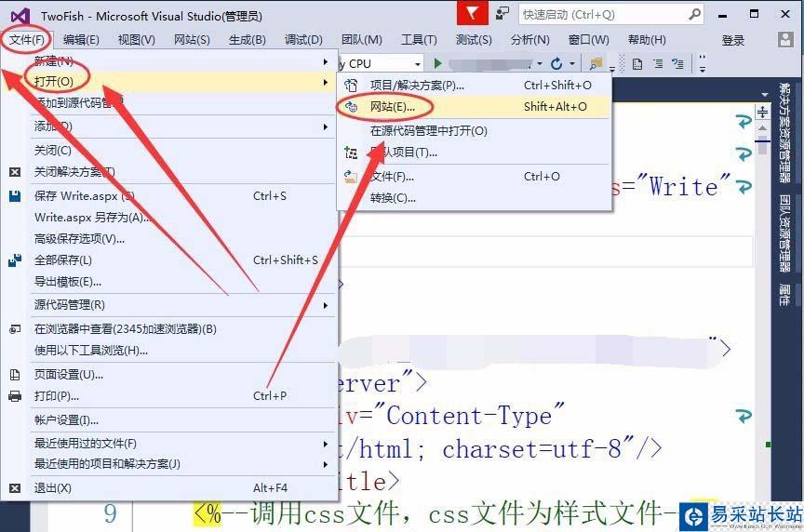The image size is (804, 532).
Task: Click the printer icon beside 打印(P)
Action: (15, 396)
